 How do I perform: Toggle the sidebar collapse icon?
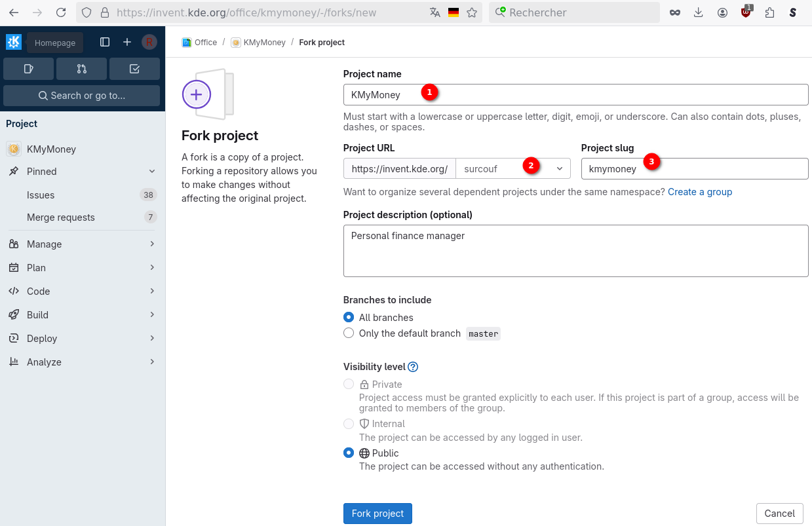105,42
